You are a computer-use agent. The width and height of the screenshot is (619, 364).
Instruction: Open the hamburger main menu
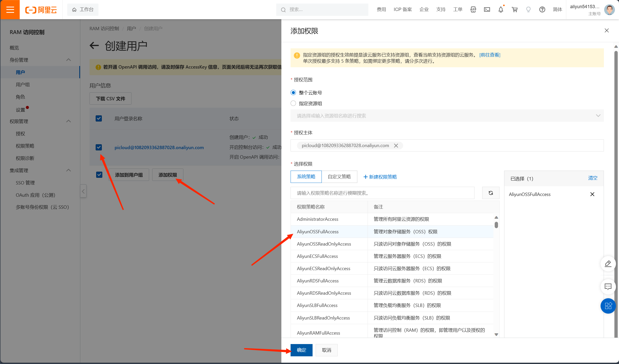coord(10,10)
